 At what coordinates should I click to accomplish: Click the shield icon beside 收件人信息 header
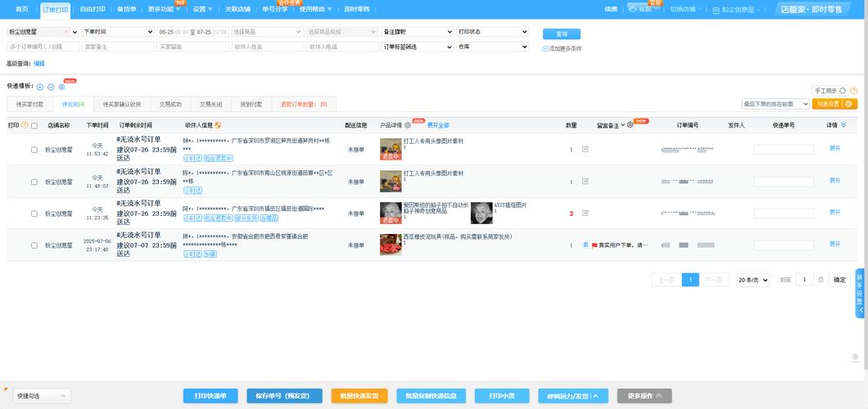[218, 125]
